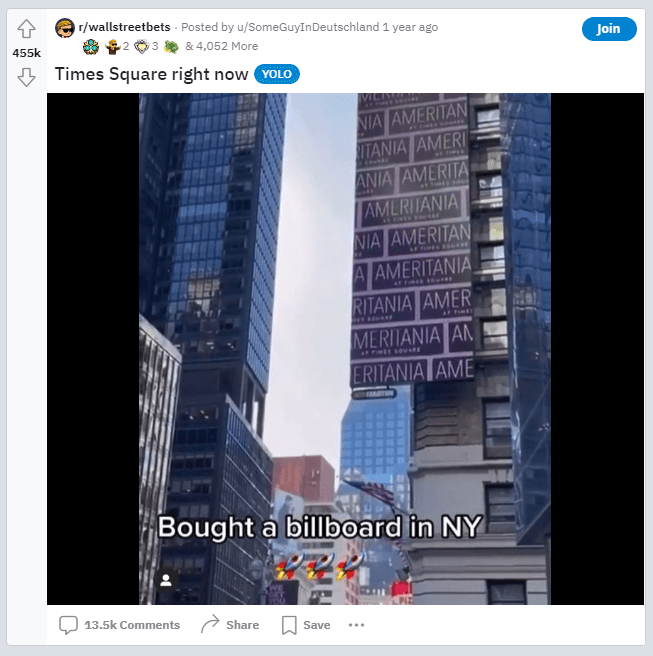653x656 pixels.
Task: Click the gold-figure award icon
Action: point(113,46)
